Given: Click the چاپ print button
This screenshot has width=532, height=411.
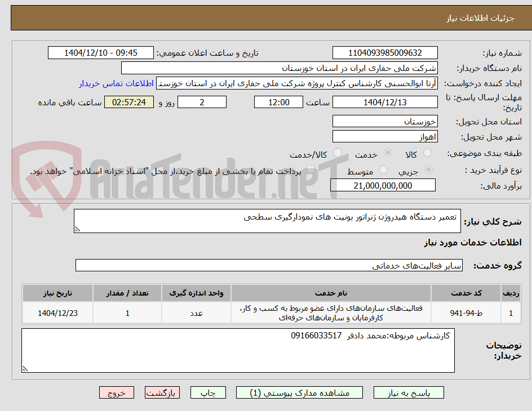Looking at the screenshot, I should coord(208,393).
